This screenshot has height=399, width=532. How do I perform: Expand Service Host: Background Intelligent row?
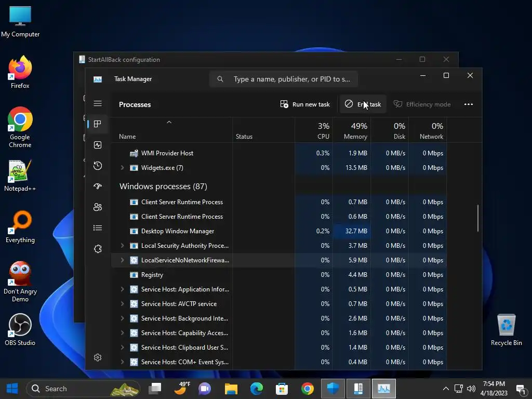click(x=122, y=318)
